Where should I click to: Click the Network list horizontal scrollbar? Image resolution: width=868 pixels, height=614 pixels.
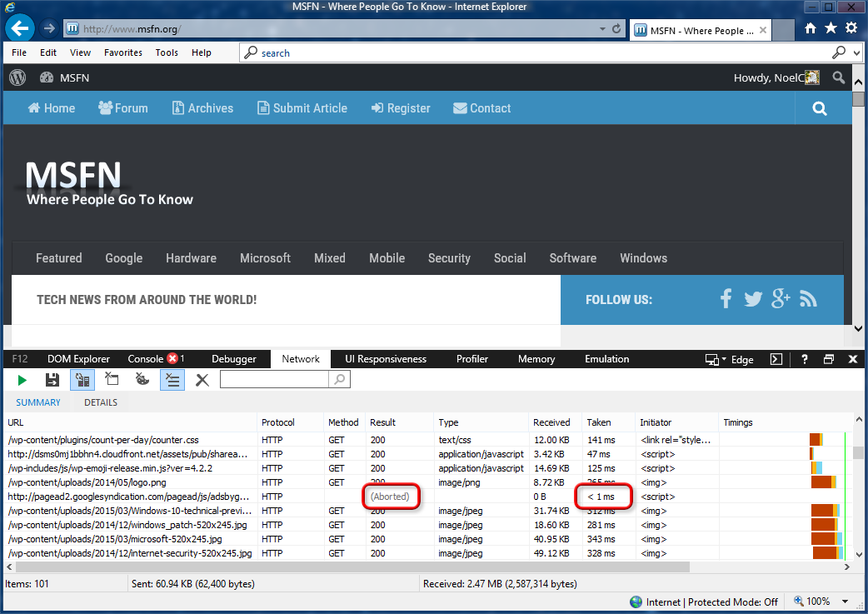pyautogui.click(x=352, y=567)
